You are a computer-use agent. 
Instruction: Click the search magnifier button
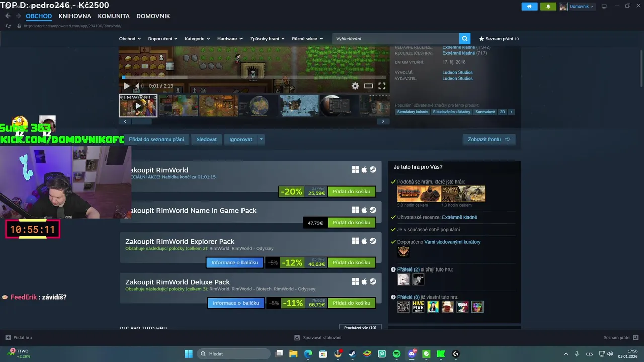click(x=465, y=38)
